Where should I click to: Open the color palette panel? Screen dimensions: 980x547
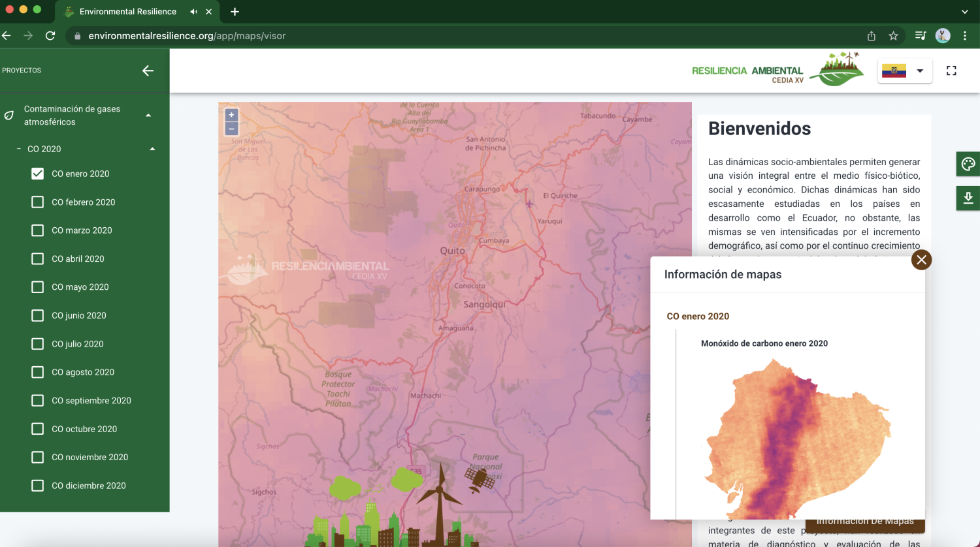tap(968, 164)
